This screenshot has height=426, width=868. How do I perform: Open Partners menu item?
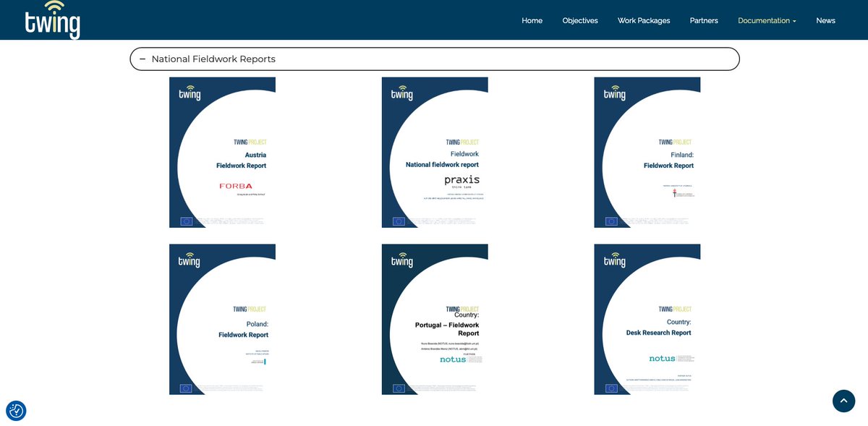pyautogui.click(x=704, y=21)
